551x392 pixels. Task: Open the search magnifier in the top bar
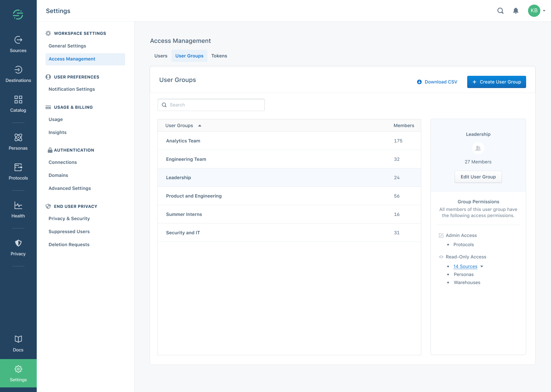coord(500,11)
